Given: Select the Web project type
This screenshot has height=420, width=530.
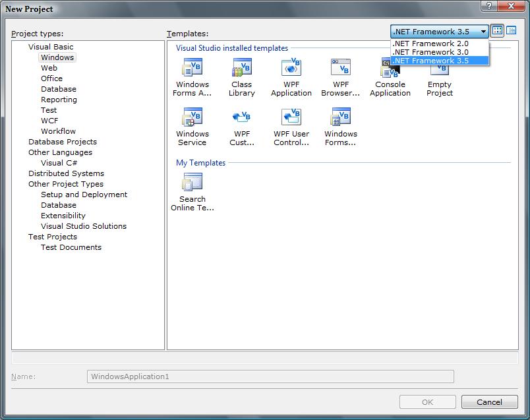Looking at the screenshot, I should click(49, 67).
